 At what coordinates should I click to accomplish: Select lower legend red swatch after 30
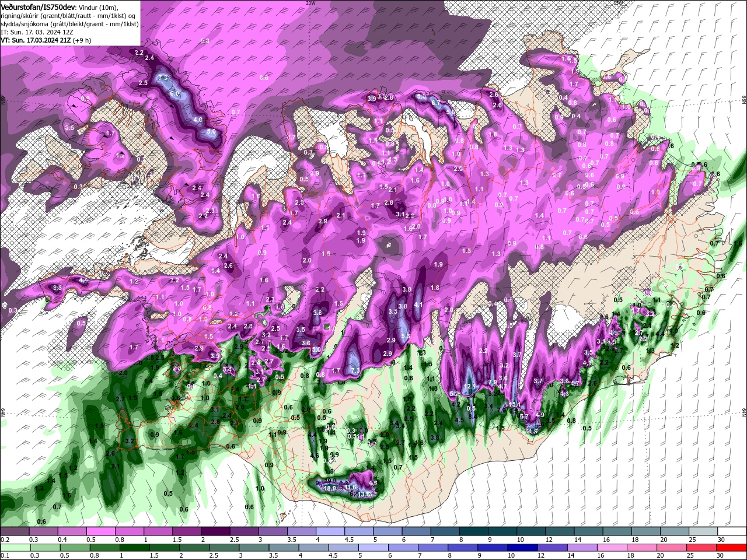coord(731,547)
